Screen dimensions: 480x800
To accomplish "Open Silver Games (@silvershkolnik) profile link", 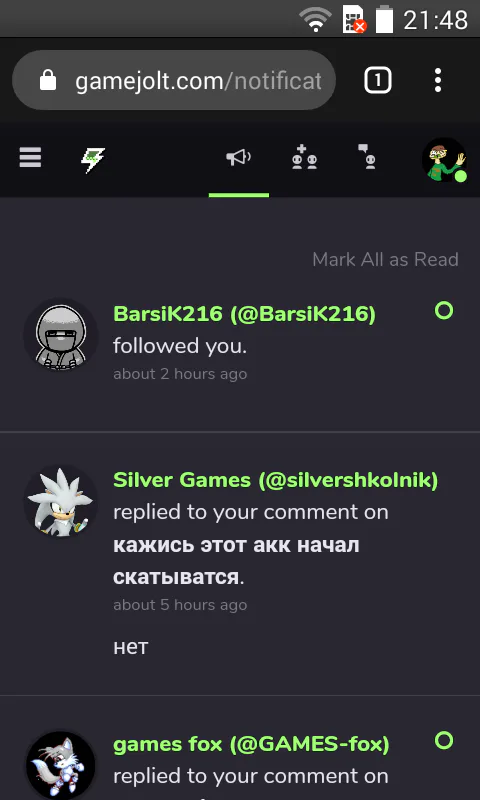I will click(275, 480).
